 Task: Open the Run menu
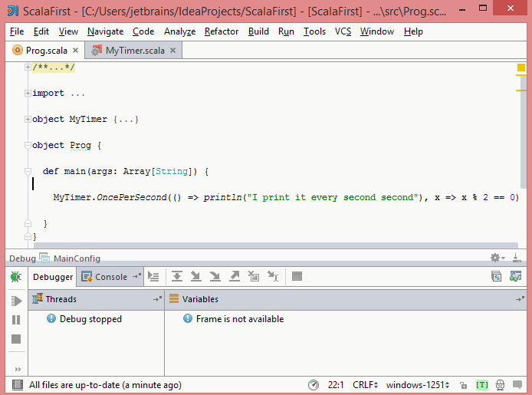tap(286, 31)
